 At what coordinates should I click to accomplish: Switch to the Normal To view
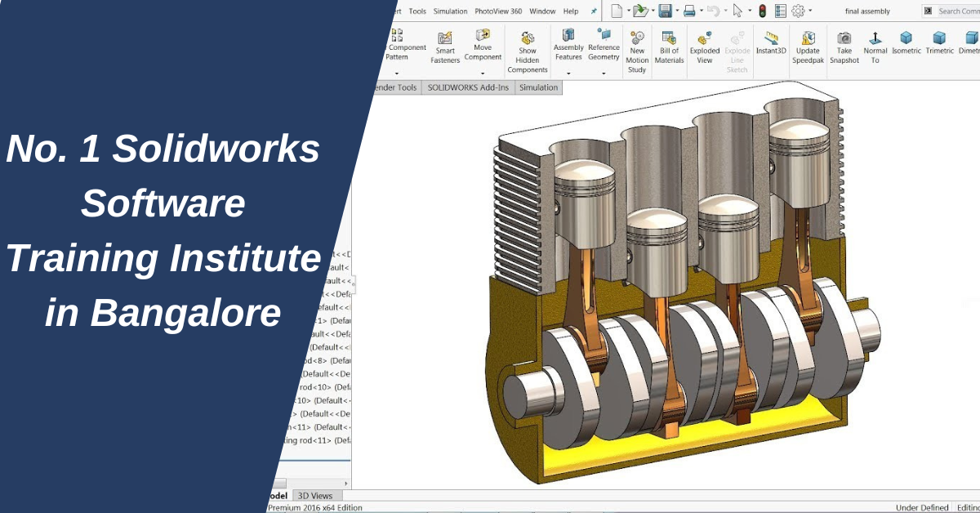(x=875, y=48)
